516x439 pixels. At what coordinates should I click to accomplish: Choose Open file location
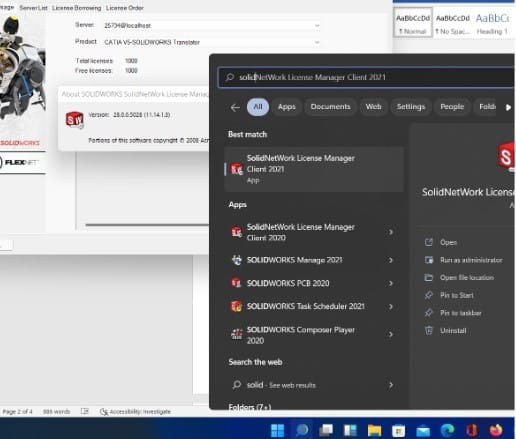pyautogui.click(x=466, y=278)
